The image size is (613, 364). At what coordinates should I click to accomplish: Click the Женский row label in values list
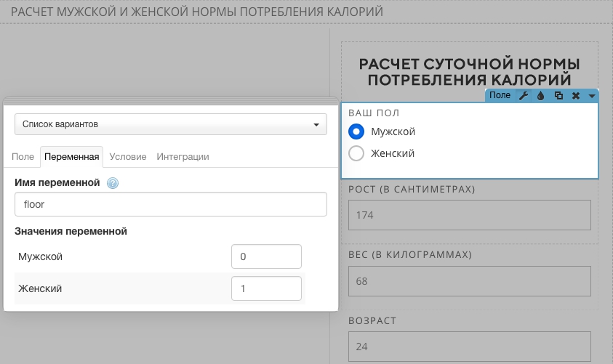[x=40, y=288]
